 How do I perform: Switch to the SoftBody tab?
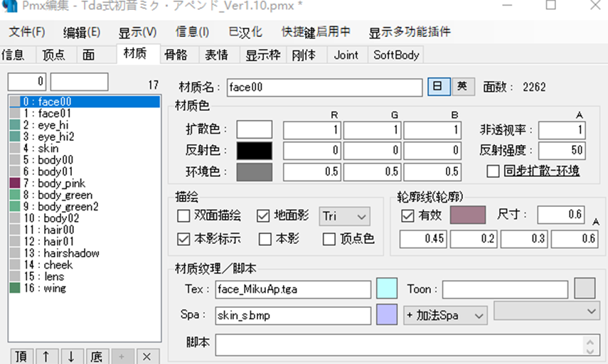tap(396, 55)
